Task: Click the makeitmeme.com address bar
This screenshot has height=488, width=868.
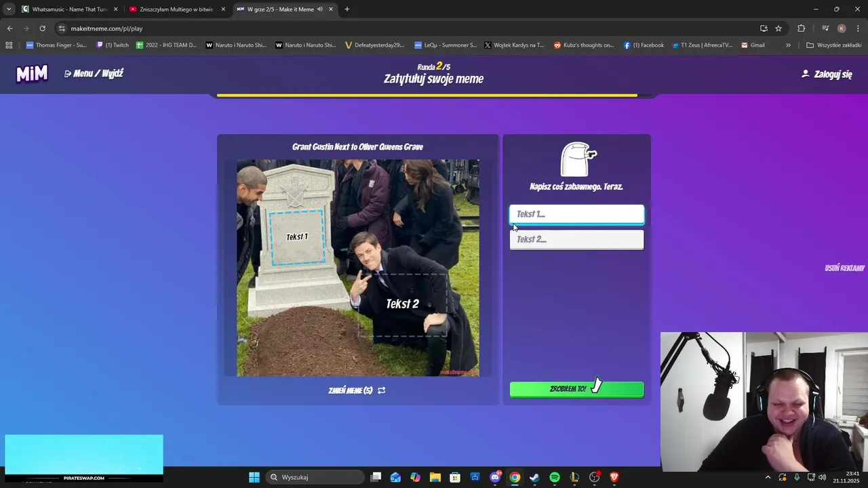Action: pyautogui.click(x=407, y=28)
